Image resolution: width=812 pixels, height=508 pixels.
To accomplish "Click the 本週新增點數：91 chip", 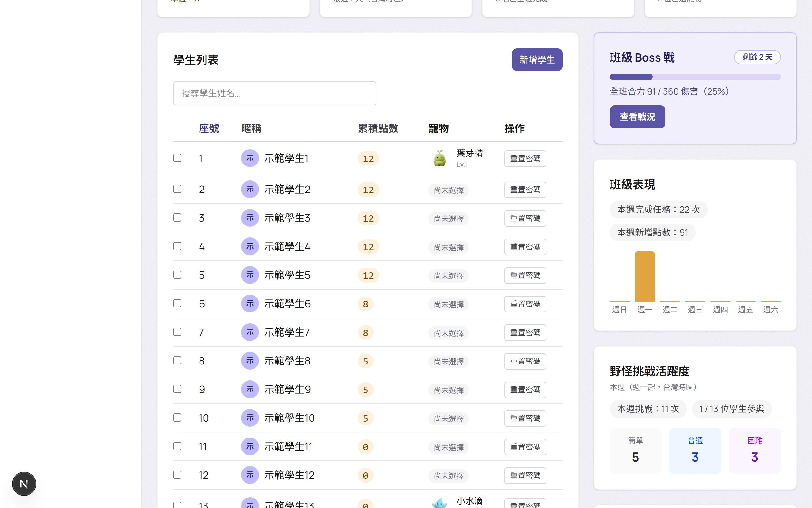I will [x=652, y=232].
